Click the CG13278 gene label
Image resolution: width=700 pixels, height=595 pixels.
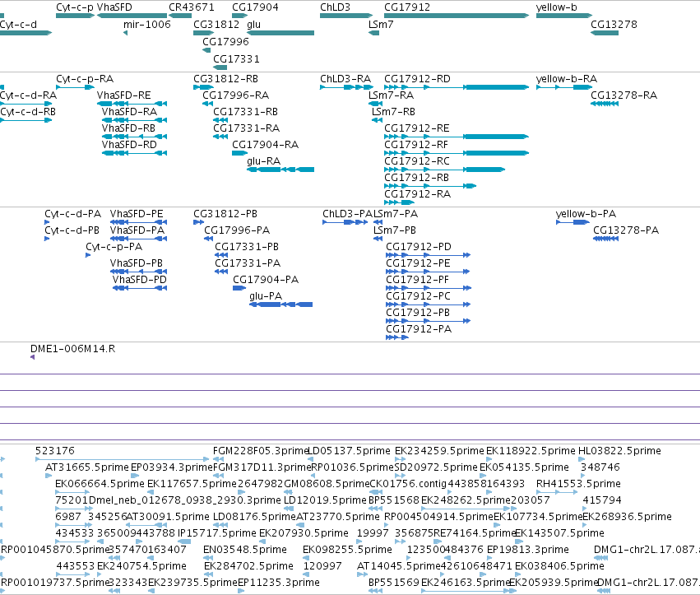coord(614,25)
